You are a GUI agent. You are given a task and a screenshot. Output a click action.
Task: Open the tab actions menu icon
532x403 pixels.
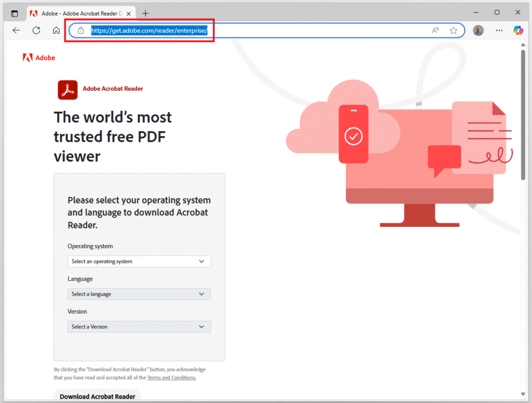15,13
